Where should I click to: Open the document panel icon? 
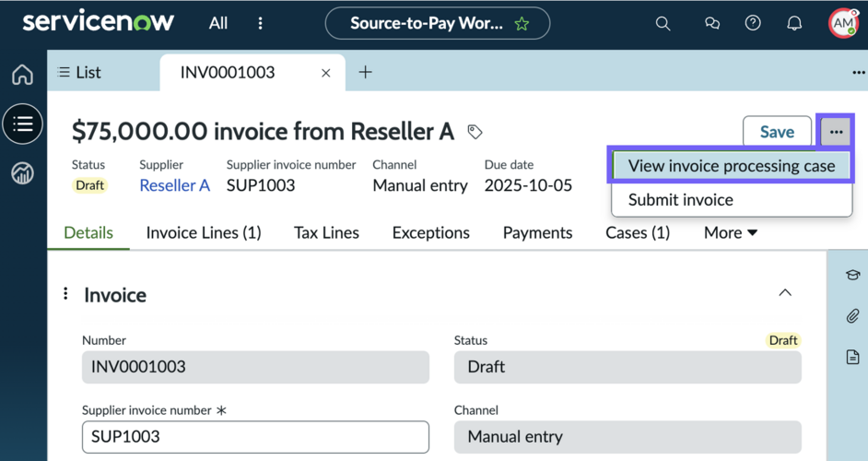tap(852, 357)
